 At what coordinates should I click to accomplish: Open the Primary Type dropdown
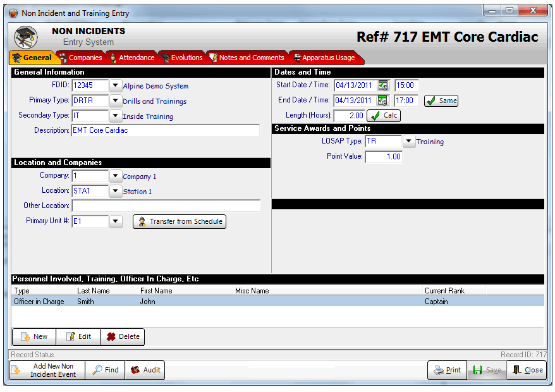pos(115,101)
